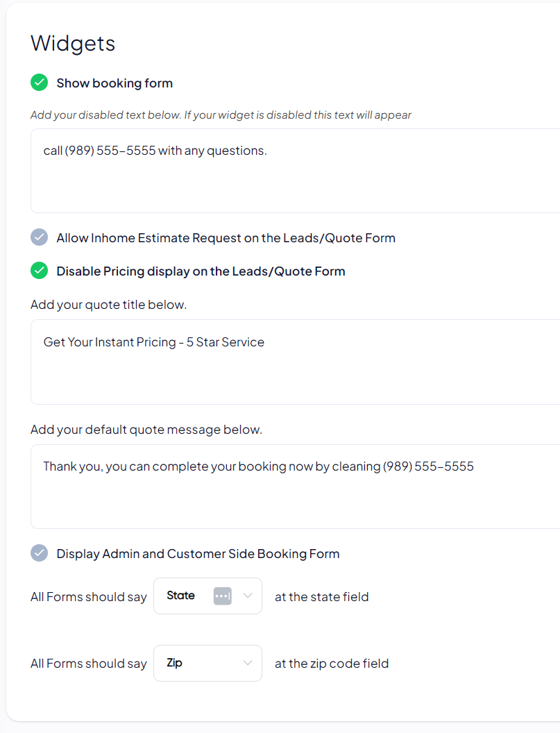Image resolution: width=560 pixels, height=733 pixels.
Task: Select the Widgets section heading
Action: click(73, 44)
